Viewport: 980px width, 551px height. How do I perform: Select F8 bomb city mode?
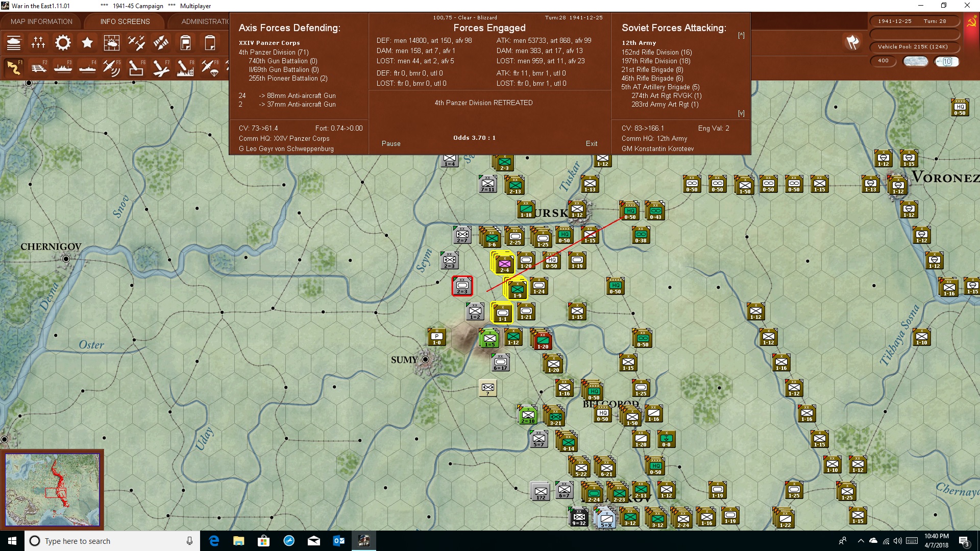tap(185, 67)
